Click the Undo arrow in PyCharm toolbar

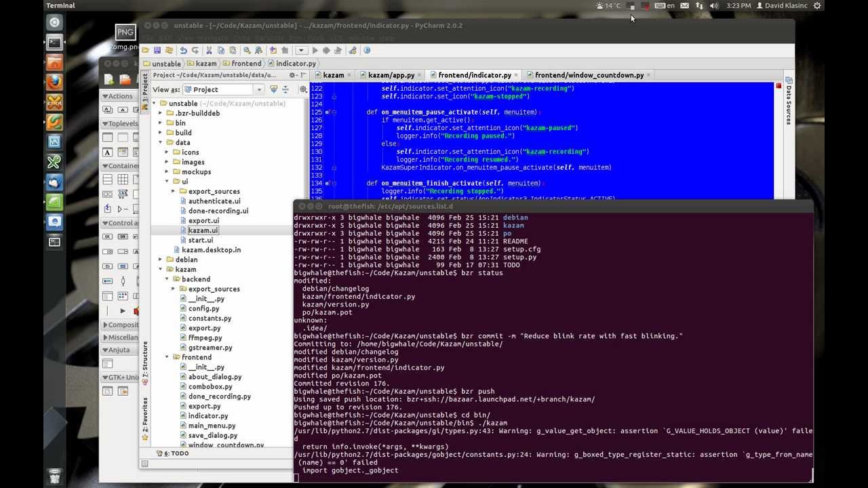pyautogui.click(x=183, y=50)
